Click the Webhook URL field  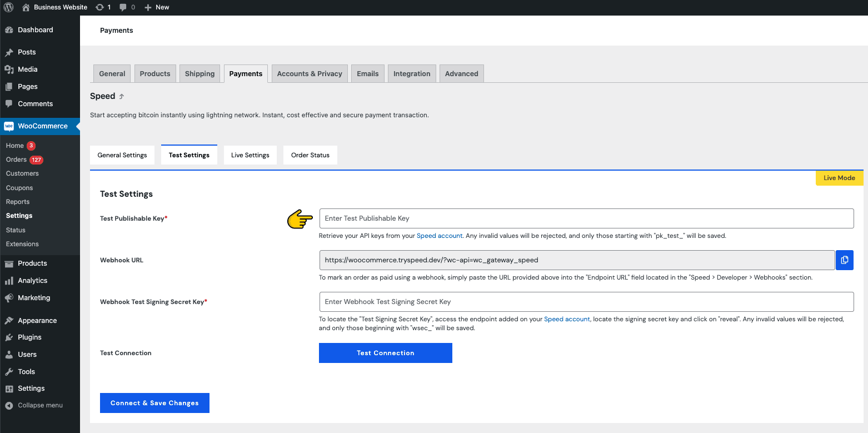(577, 260)
